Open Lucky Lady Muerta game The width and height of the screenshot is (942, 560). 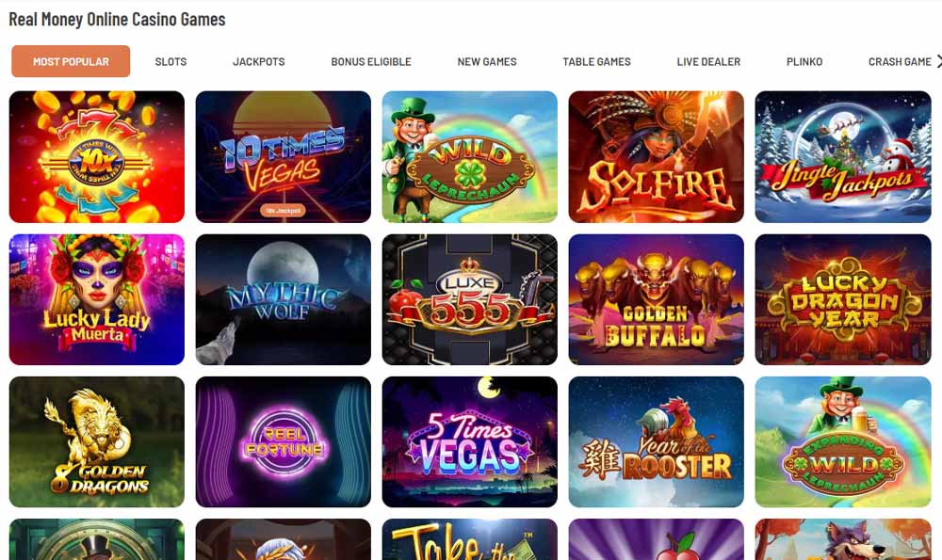pos(97,299)
